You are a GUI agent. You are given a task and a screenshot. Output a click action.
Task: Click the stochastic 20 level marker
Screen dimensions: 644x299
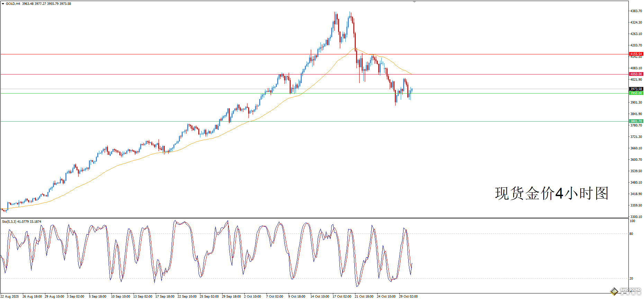coord(632,279)
